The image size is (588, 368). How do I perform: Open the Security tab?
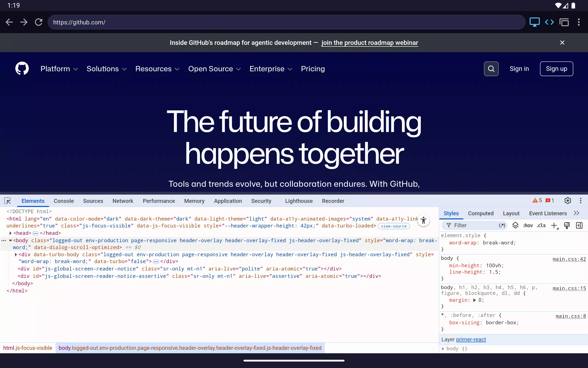(261, 201)
